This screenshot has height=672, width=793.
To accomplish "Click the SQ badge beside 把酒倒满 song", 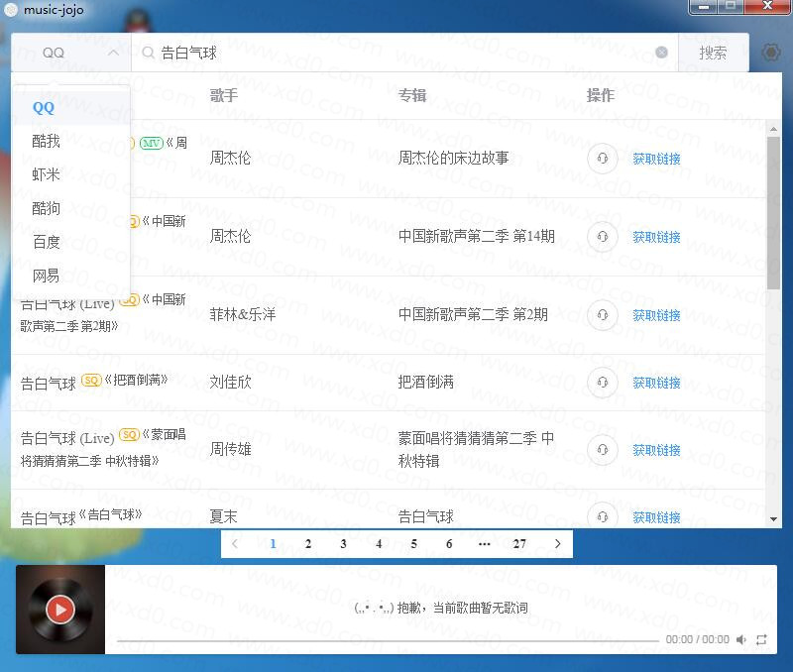I will [x=91, y=380].
